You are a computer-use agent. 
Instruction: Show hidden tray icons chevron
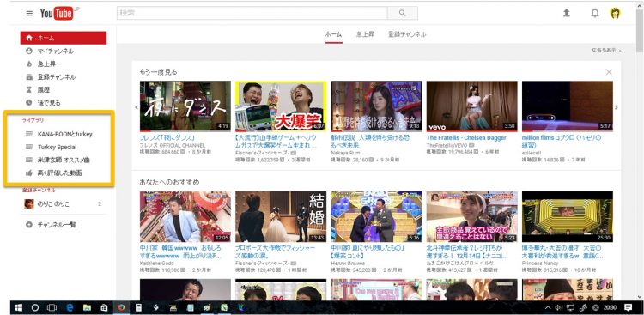tap(548, 307)
